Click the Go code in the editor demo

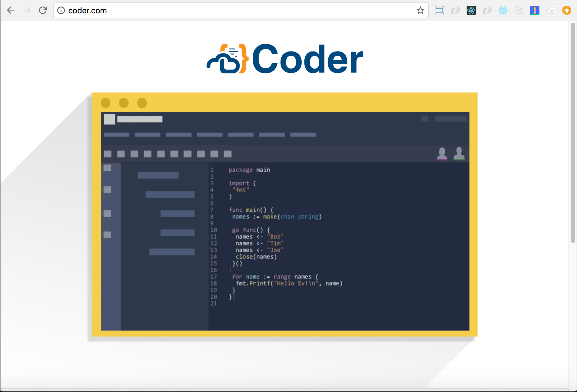pos(285,236)
